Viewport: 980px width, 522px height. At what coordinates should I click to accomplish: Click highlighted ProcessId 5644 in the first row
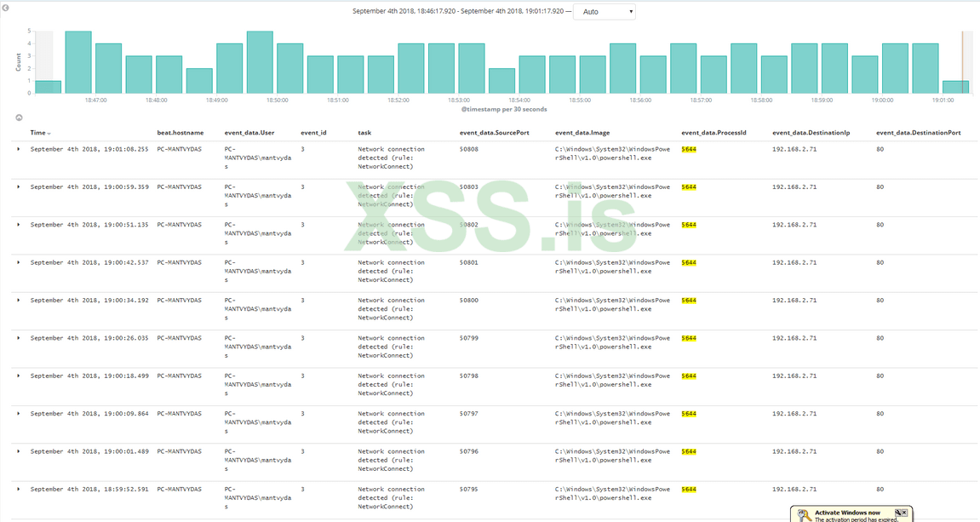(x=689, y=149)
